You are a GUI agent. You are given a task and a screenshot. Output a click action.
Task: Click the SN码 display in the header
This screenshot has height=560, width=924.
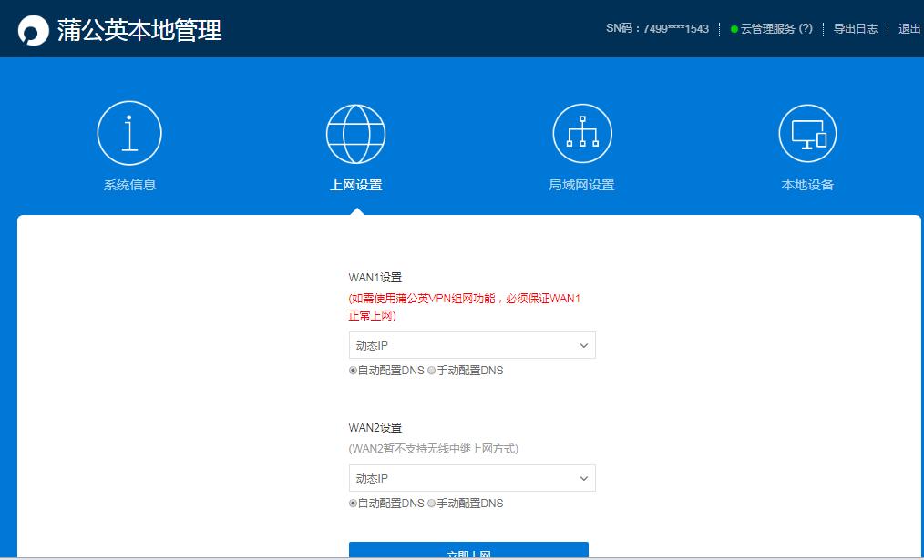(x=656, y=28)
